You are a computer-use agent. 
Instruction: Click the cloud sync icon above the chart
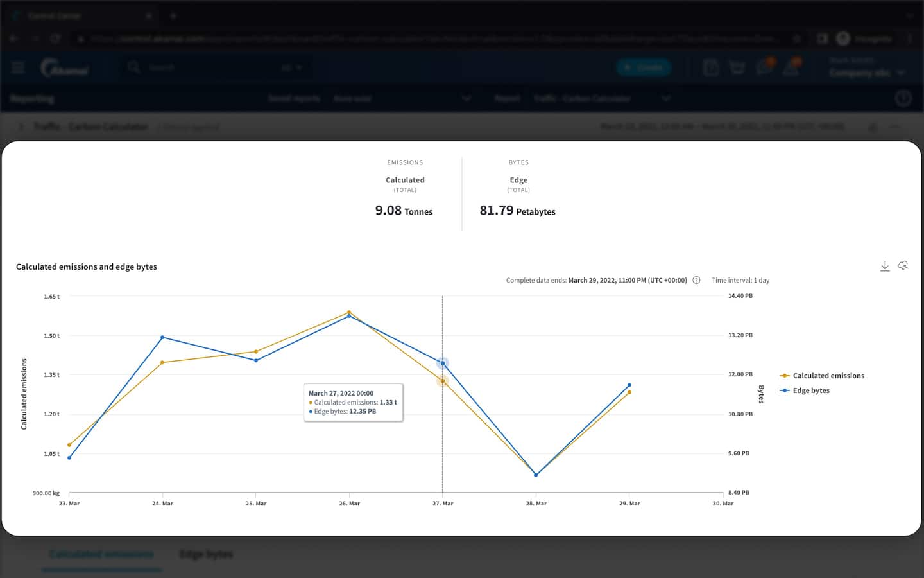[903, 265]
